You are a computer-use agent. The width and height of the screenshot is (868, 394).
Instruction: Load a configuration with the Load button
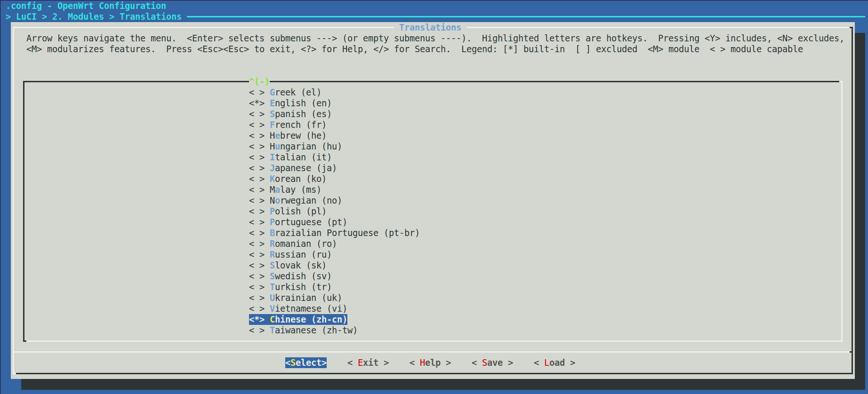point(555,363)
